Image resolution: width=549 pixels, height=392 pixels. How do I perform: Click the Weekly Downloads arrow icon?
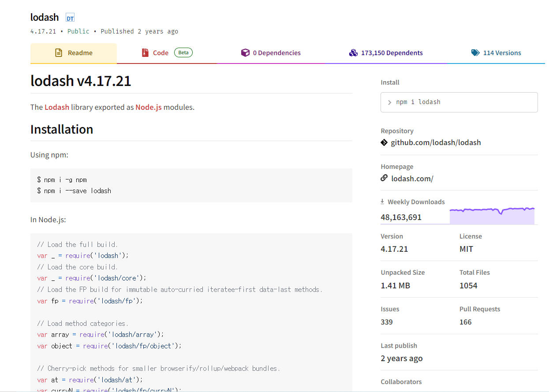point(382,202)
